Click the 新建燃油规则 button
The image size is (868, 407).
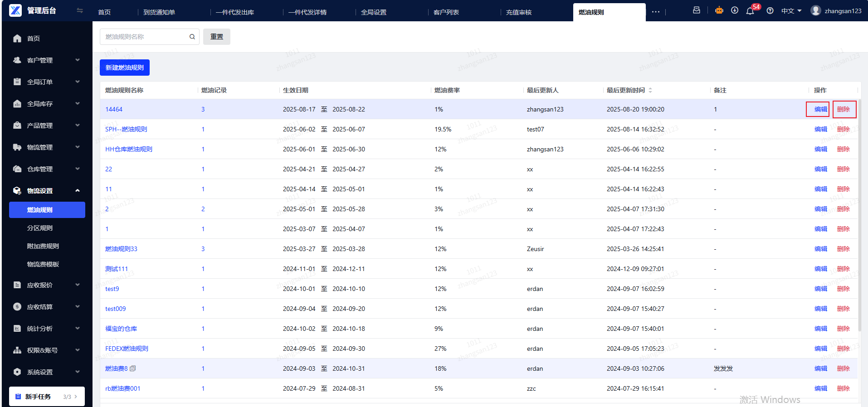click(x=125, y=68)
